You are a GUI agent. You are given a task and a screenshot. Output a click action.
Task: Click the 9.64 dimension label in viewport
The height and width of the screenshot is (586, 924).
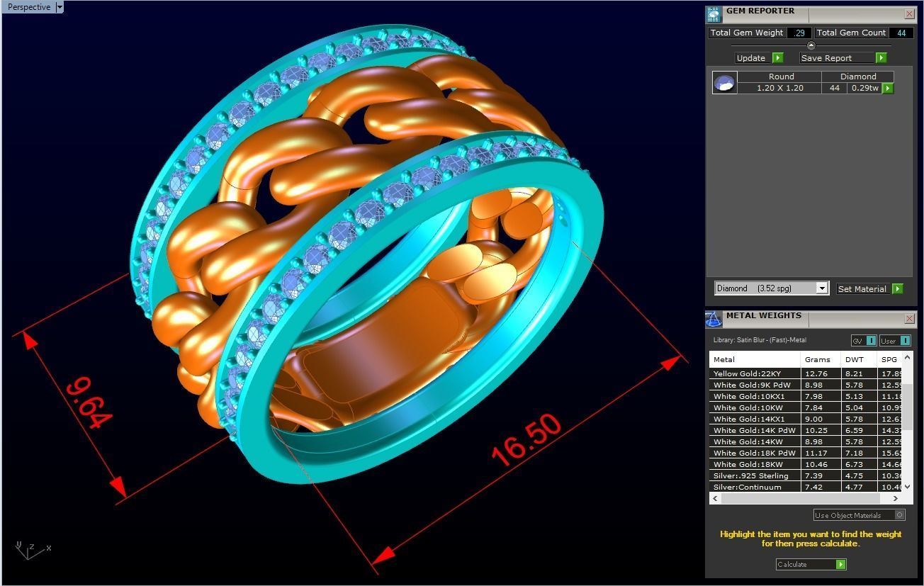point(89,403)
